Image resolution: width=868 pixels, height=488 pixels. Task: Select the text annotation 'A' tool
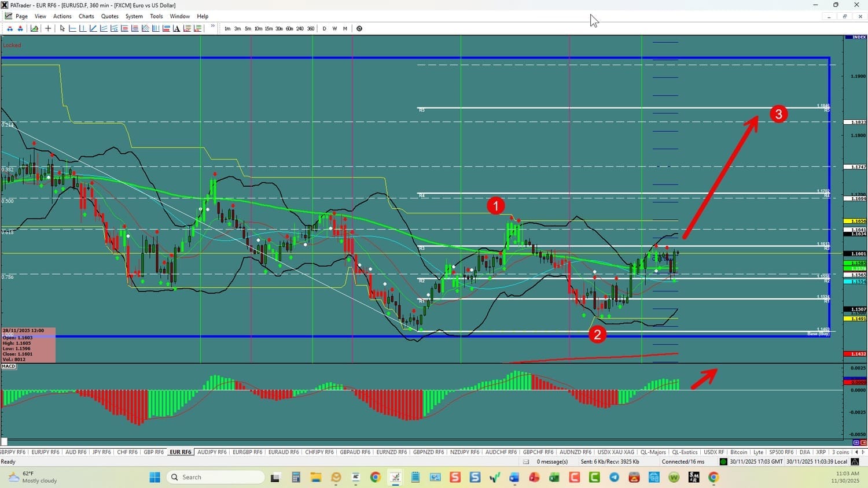[176, 28]
